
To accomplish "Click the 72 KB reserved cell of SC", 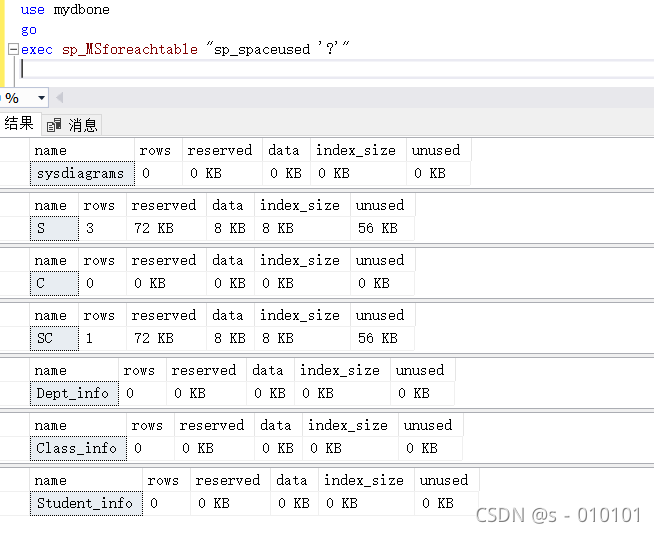I will point(166,339).
